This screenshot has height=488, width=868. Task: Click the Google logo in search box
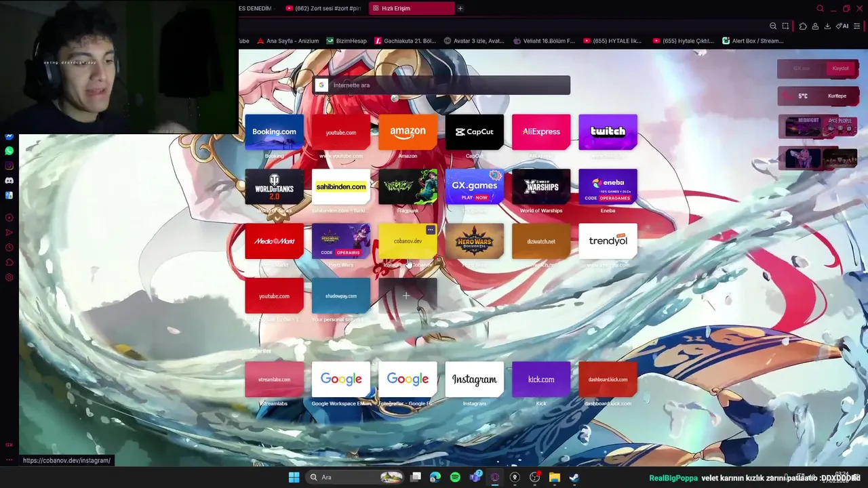point(321,85)
